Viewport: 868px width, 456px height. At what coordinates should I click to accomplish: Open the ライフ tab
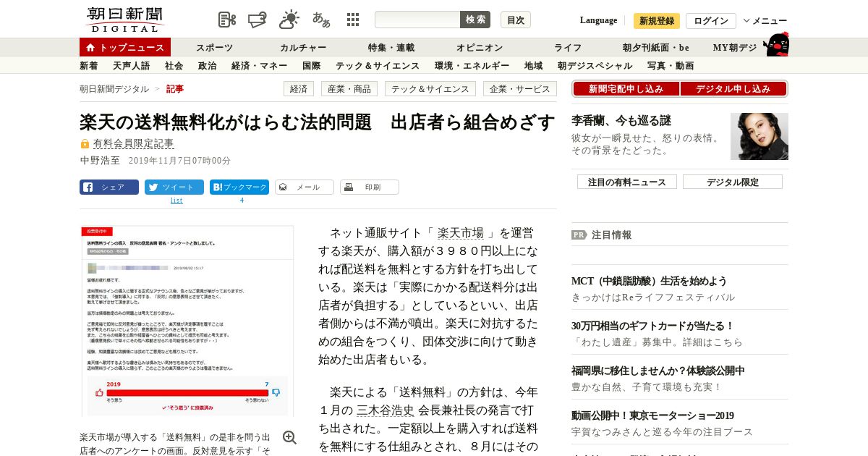568,48
